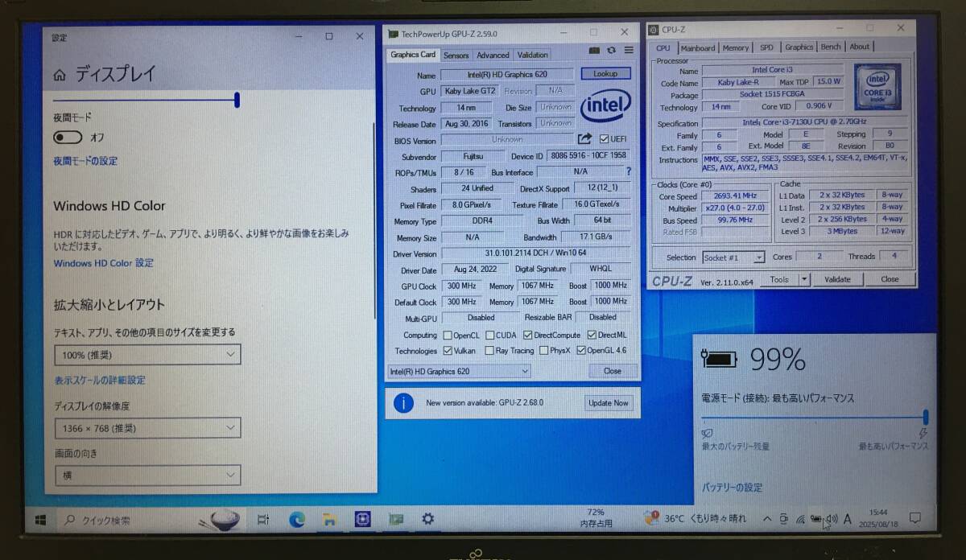Switch to the Validation tab in GPU-Z
966x560 pixels.
click(x=532, y=56)
